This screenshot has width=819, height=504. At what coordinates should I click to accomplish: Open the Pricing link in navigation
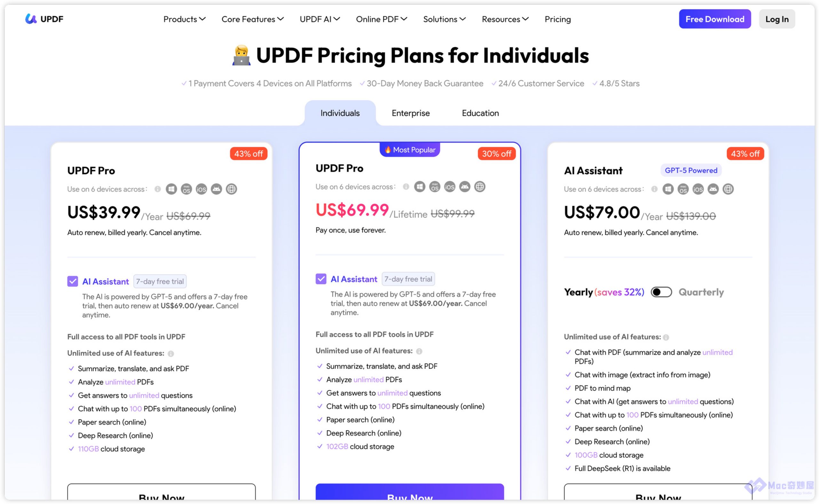point(557,19)
